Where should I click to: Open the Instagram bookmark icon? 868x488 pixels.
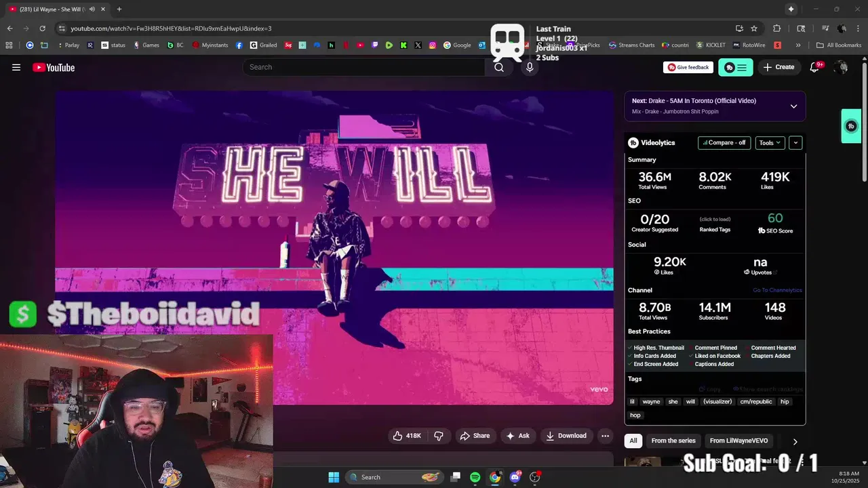[x=433, y=45]
